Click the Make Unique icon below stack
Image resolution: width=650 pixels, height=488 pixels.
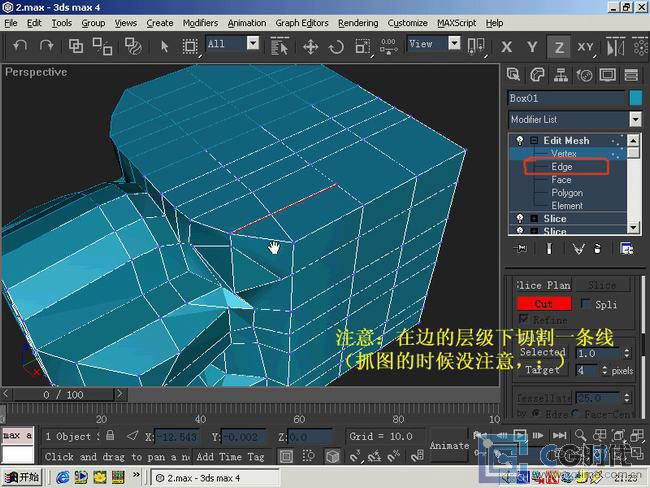point(578,248)
